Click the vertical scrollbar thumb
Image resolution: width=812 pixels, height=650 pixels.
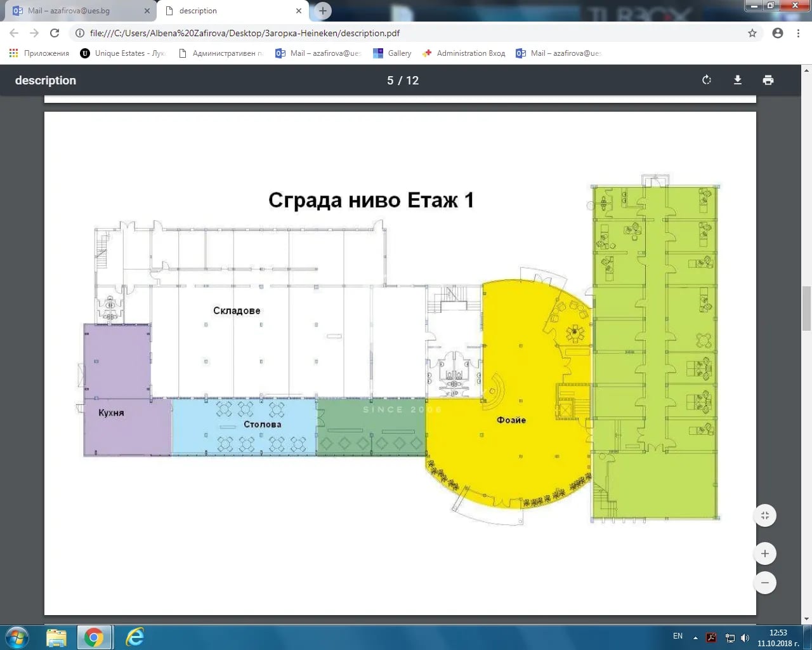pos(806,308)
